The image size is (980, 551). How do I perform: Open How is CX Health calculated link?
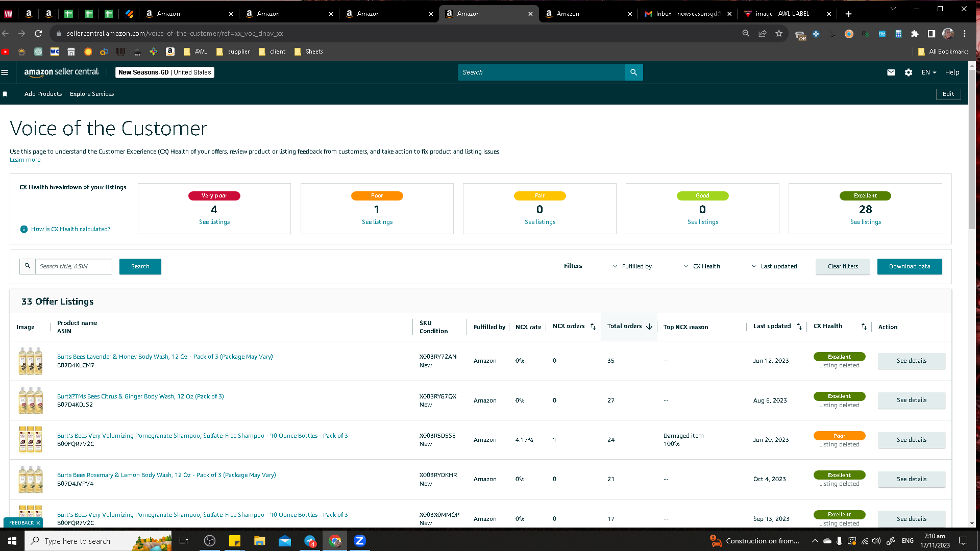[x=70, y=229]
